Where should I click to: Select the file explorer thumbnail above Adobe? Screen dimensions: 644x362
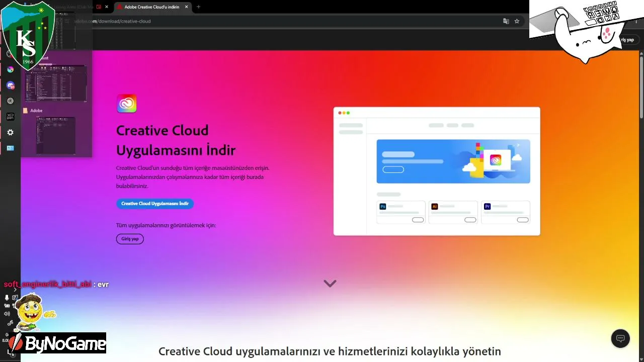click(x=55, y=82)
